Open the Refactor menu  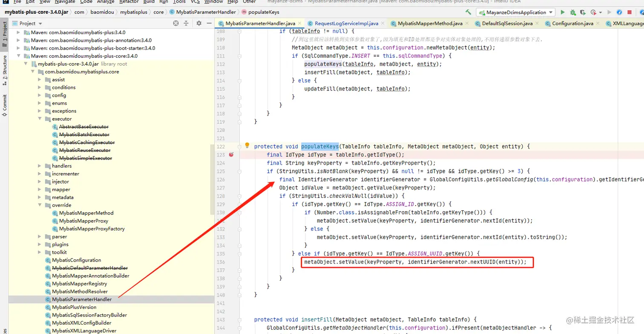click(129, 2)
